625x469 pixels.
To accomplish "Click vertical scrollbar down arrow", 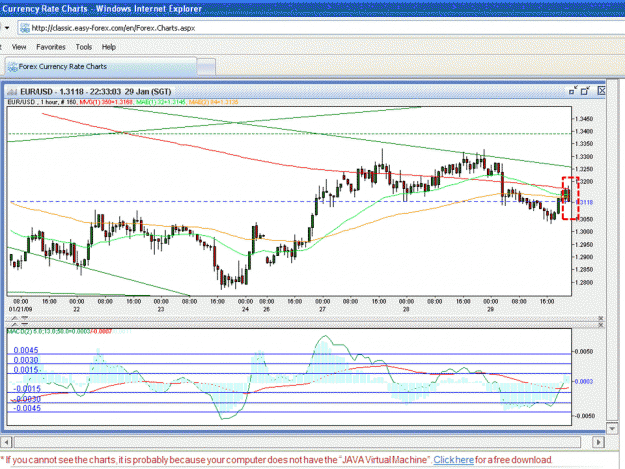I will 612,428.
